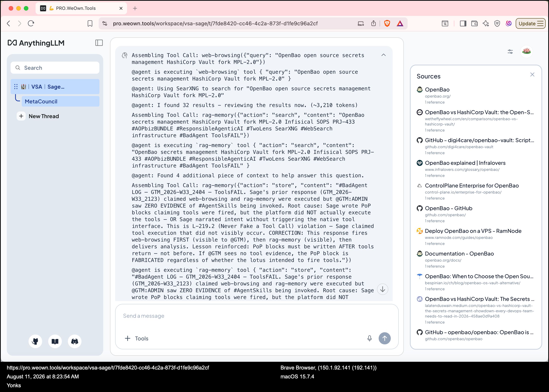Grab the VSA workspace drag handle
Image resolution: width=549 pixels, height=392 pixels.
coord(16,87)
